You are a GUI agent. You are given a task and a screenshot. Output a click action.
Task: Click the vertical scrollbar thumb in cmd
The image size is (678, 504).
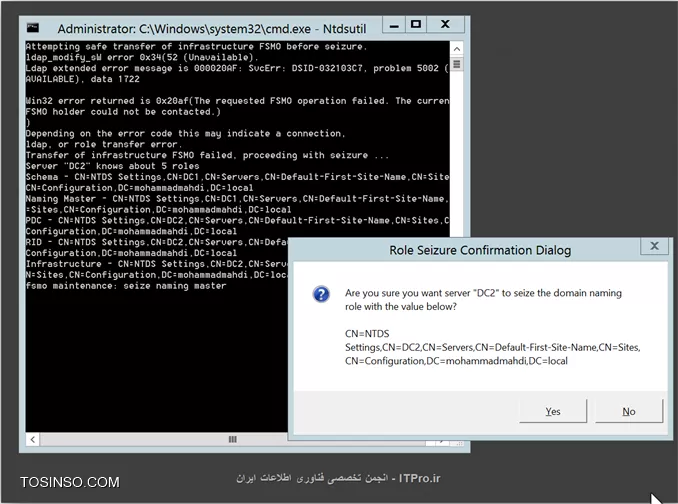click(x=457, y=65)
